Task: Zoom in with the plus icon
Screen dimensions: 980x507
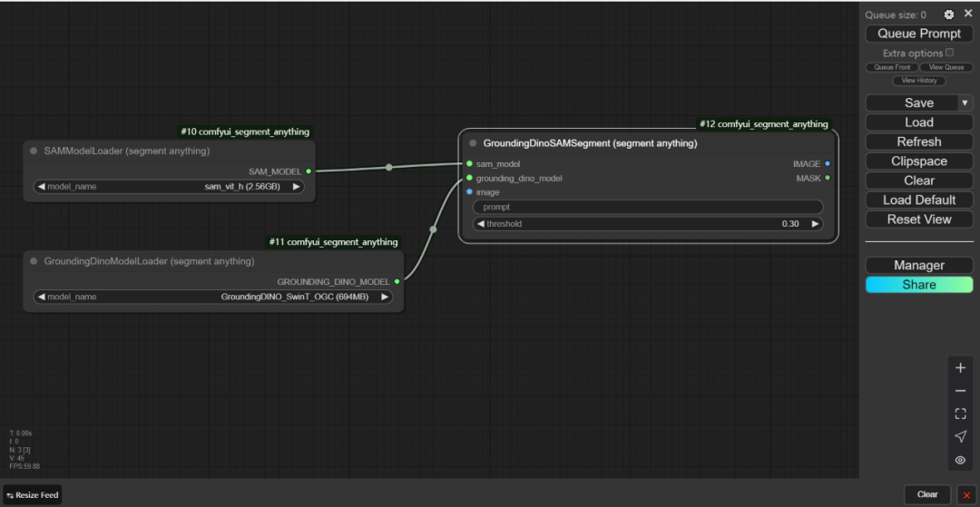Action: [x=961, y=368]
